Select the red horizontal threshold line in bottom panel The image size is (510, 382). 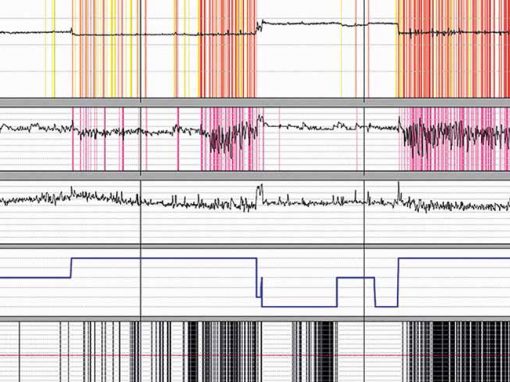[x=255, y=356]
